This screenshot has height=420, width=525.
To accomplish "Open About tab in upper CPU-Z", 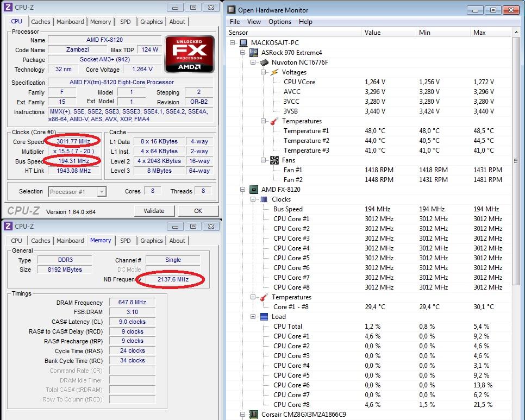I will tap(177, 22).
